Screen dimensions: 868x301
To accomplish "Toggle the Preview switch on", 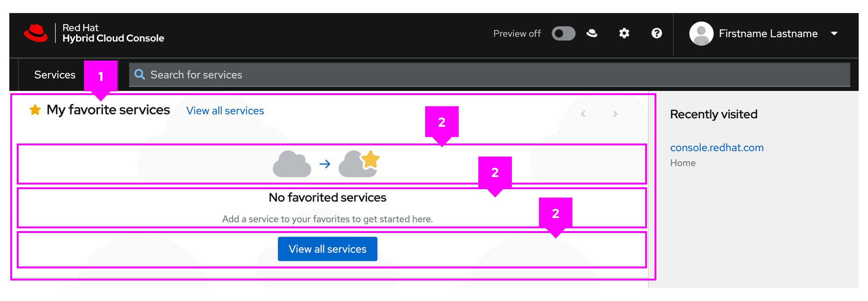I will point(563,33).
